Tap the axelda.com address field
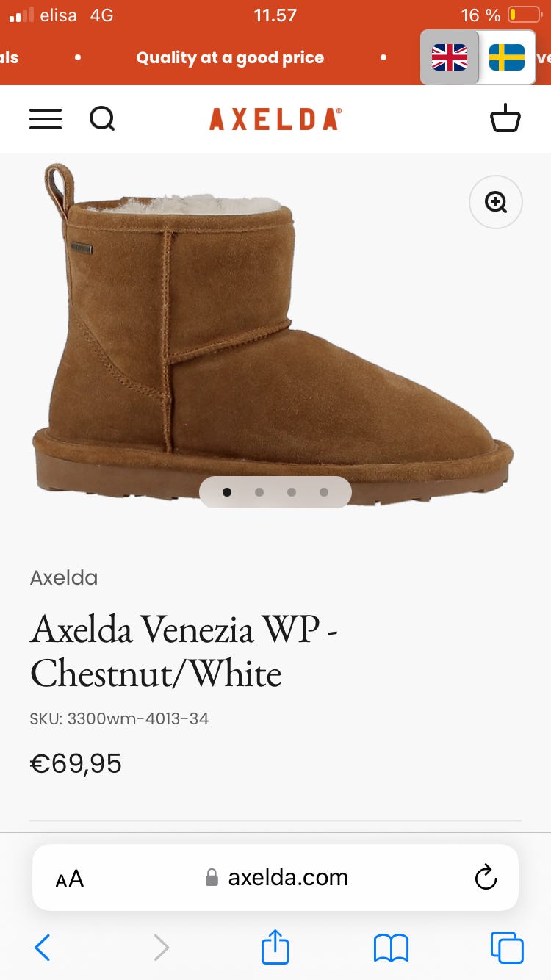The width and height of the screenshot is (551, 980). click(x=275, y=877)
